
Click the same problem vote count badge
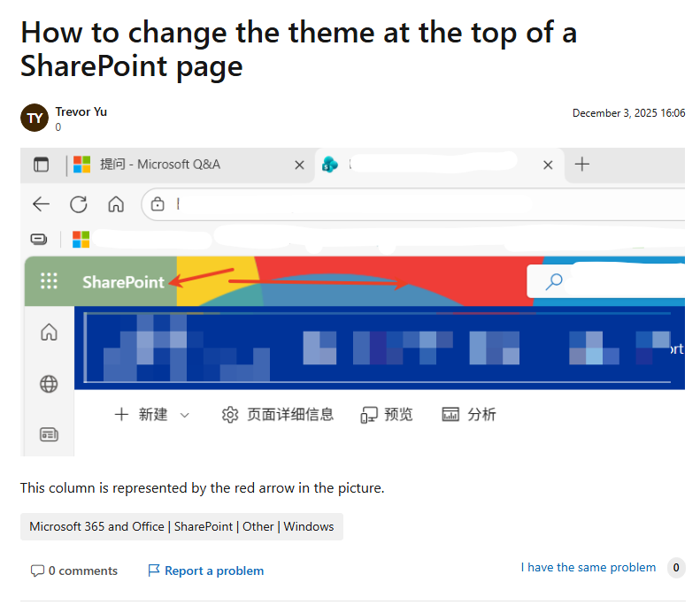click(676, 568)
